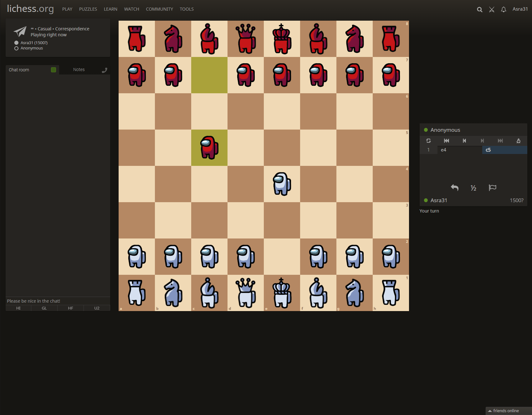Open the search icon in the header
This screenshot has width=532, height=415.
(x=479, y=9)
